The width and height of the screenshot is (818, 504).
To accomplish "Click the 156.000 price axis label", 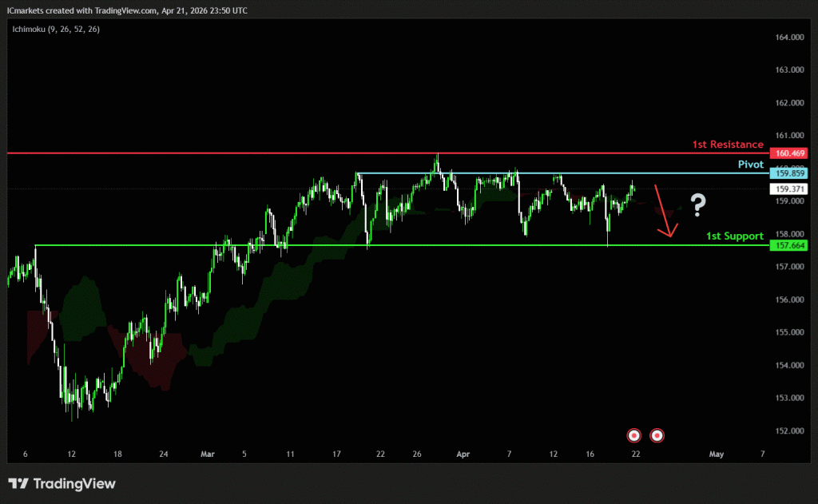I will (788, 300).
